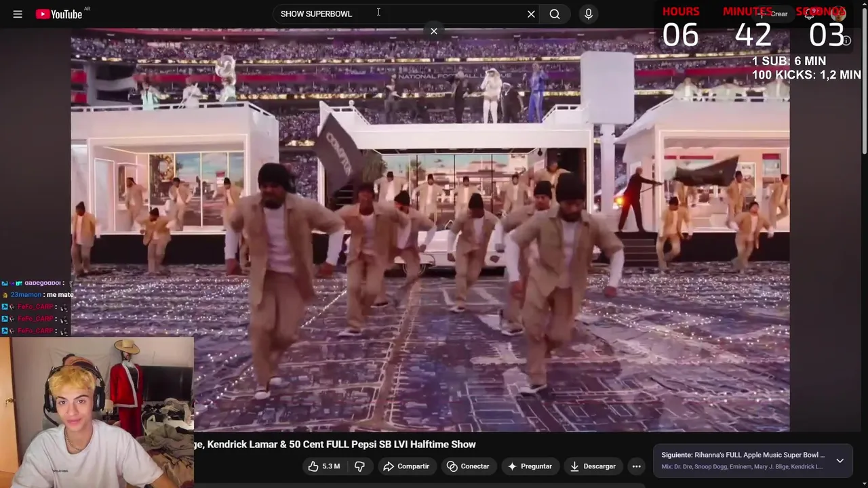Click the mix line listing Dr. Dre, Snoop Dogg
The width and height of the screenshot is (868, 488).
pos(742,466)
